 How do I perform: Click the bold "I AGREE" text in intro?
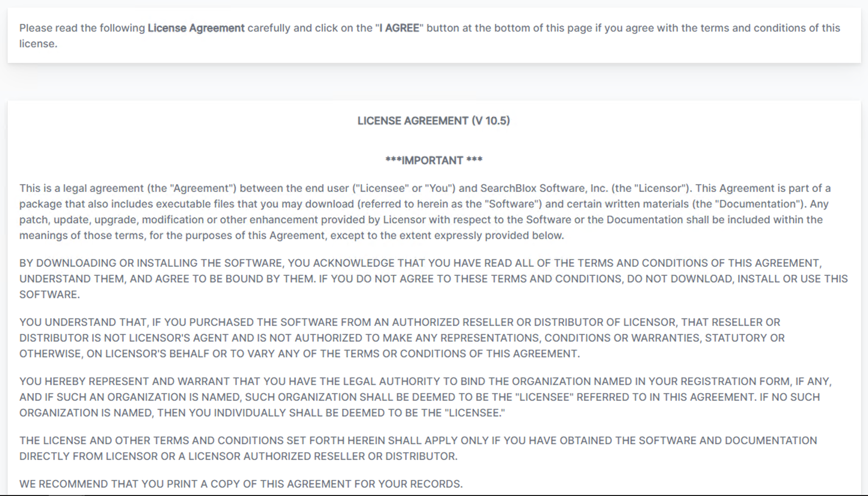tap(399, 28)
